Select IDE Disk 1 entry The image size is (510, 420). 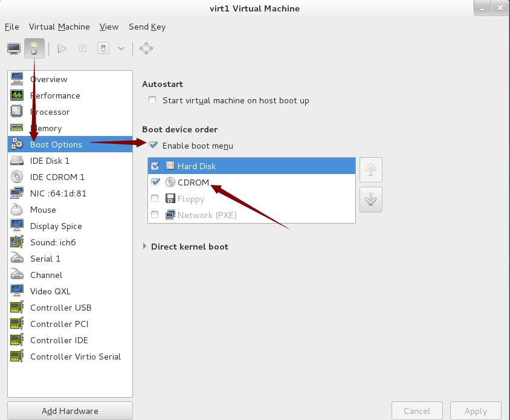[70, 160]
